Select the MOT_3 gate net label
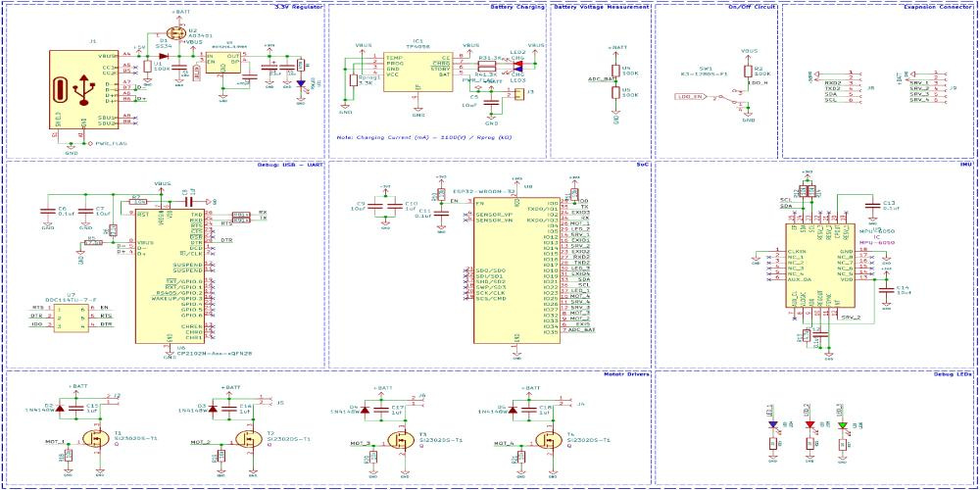This screenshot has width=980, height=490. pyautogui.click(x=360, y=443)
